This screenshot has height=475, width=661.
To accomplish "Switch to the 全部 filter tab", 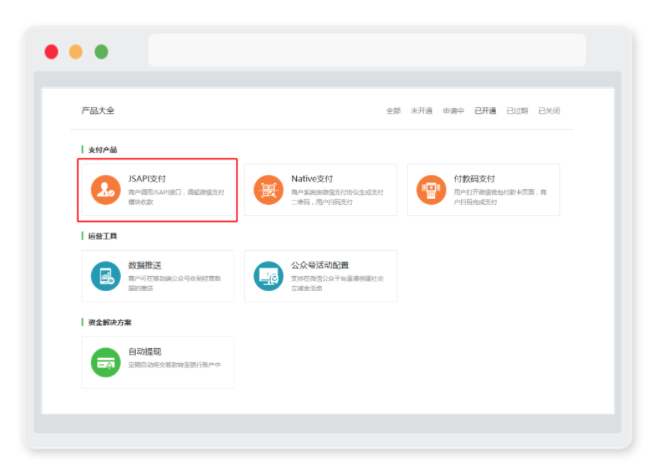I will pos(393,111).
